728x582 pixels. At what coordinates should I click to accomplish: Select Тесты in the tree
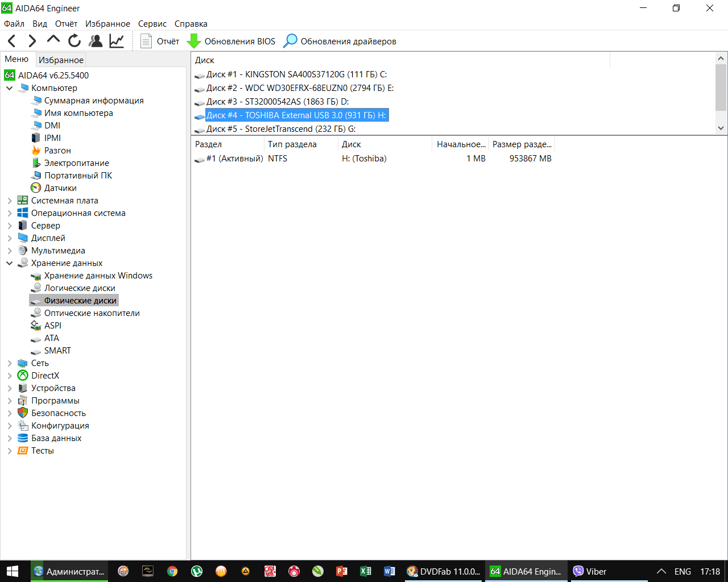click(43, 451)
